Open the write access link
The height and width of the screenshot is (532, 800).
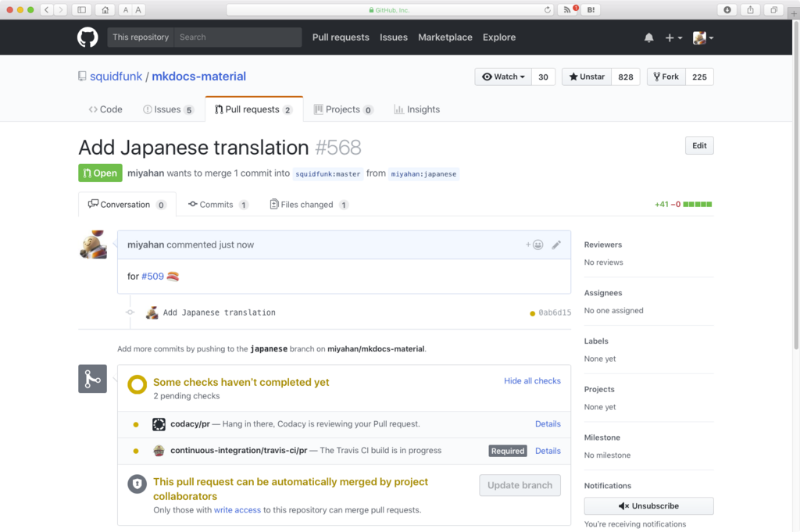tap(237, 509)
